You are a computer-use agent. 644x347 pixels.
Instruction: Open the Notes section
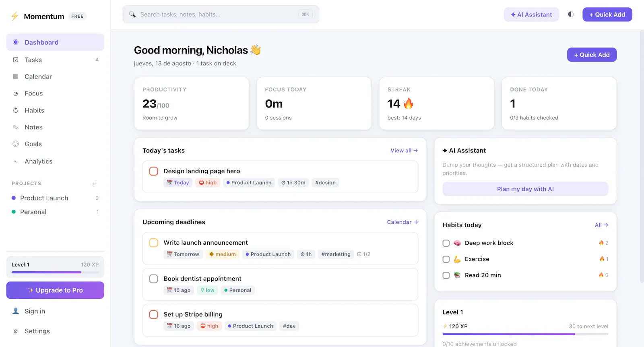[x=55, y=127]
